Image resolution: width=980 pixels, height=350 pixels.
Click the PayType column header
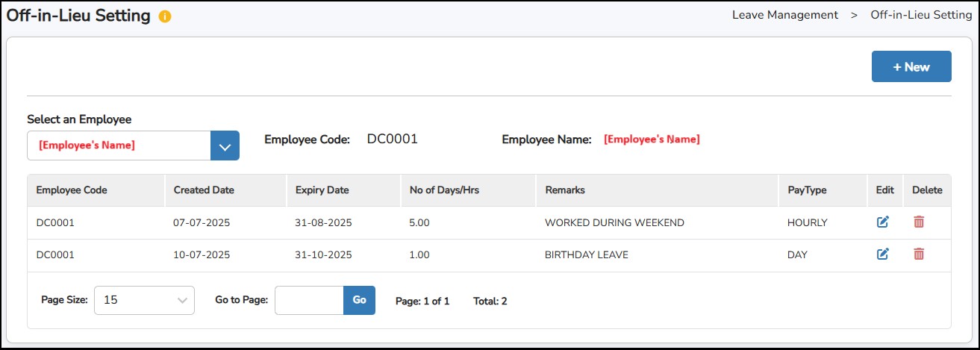(807, 190)
